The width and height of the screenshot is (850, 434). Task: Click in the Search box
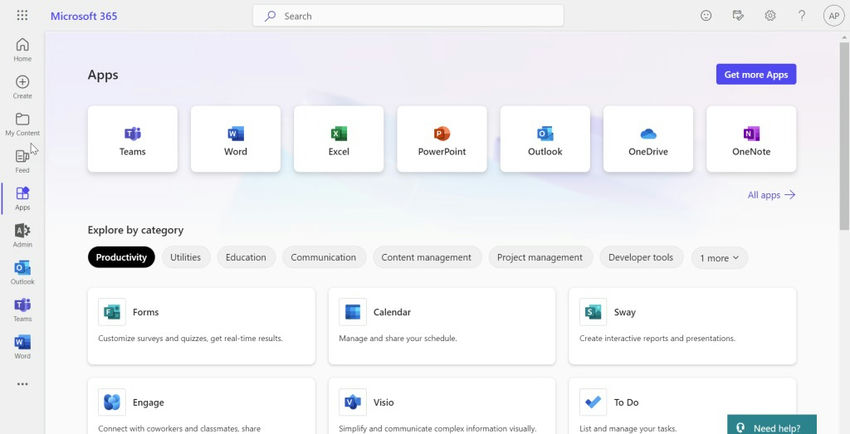[x=408, y=16]
